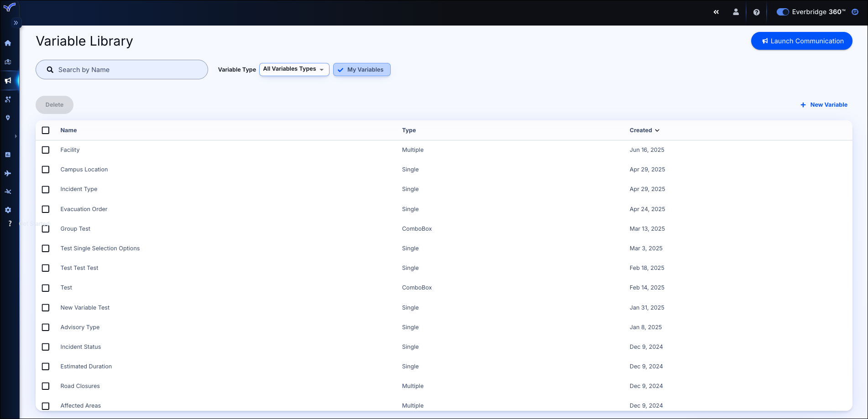Viewport: 868px width, 419px height.
Task: Check the Group Test row checkbox
Action: point(46,229)
